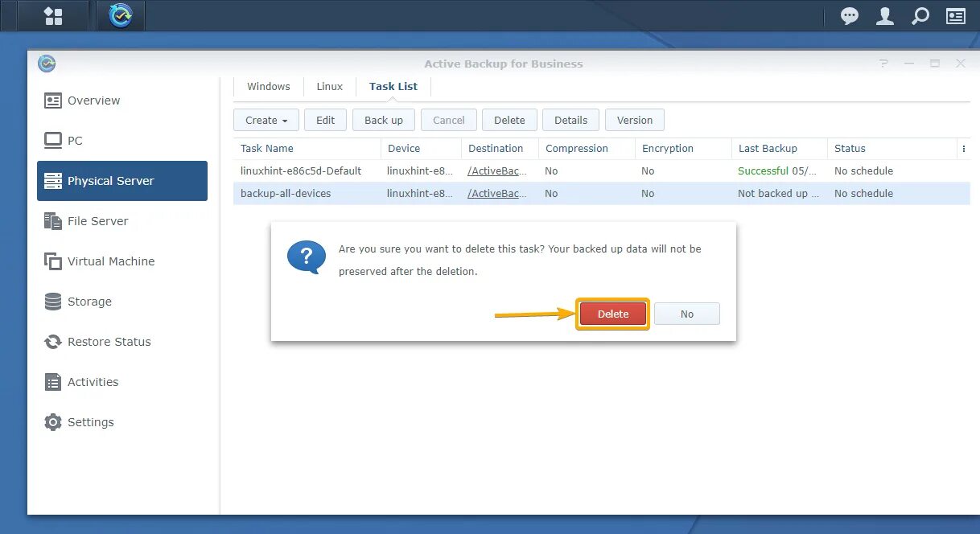Viewport: 980px width, 534px height.
Task: Click the Storage database sidebar icon
Action: point(53,302)
